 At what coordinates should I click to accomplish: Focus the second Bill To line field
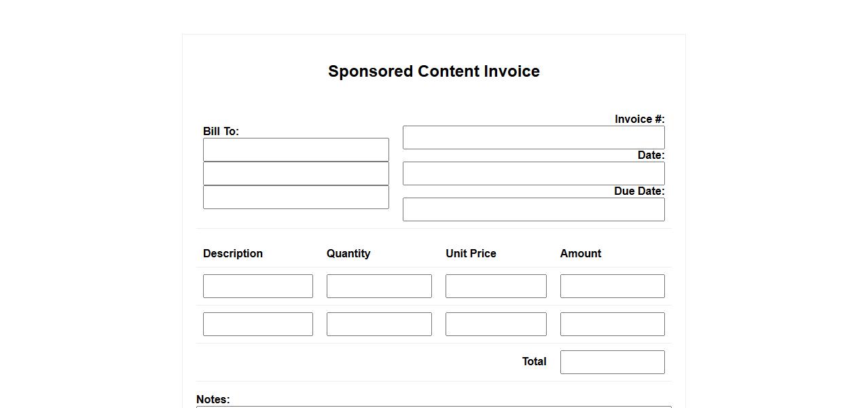[x=295, y=174]
